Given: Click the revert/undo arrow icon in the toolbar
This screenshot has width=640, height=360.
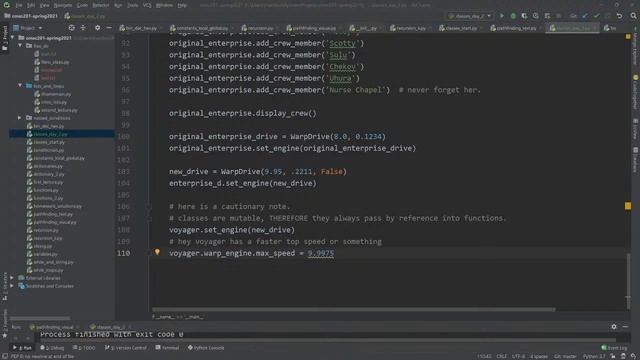Looking at the screenshot, I should pos(619,16).
